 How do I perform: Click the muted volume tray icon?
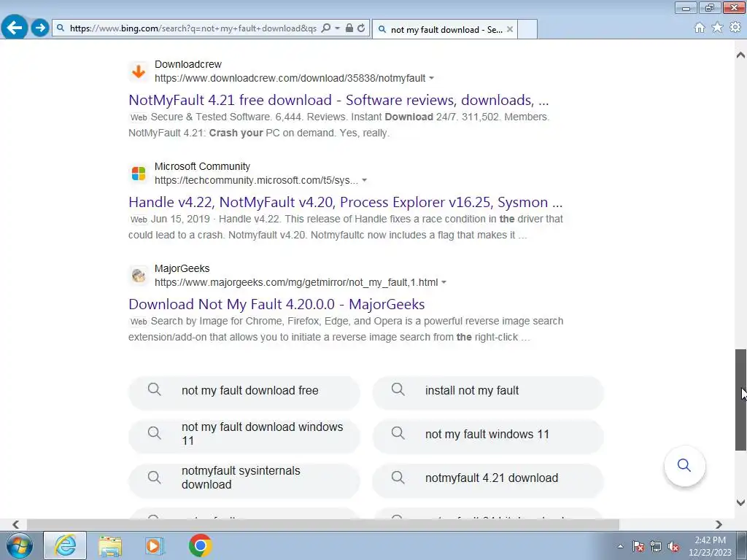(x=673, y=546)
